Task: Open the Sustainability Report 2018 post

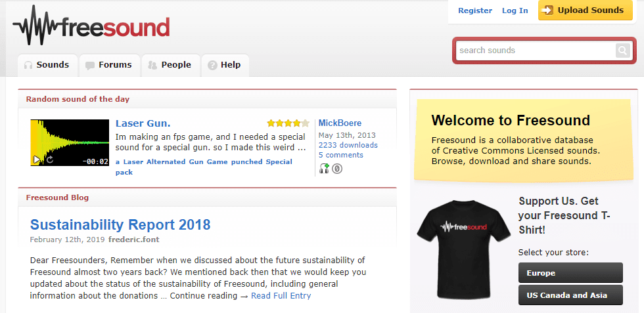Action: 120,224
